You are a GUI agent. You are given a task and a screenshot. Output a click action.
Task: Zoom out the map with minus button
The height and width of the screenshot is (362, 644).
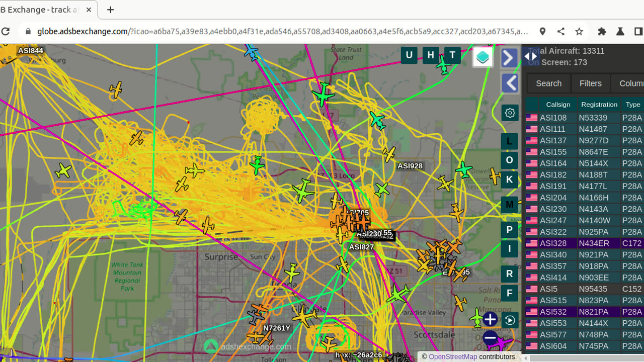[490, 338]
